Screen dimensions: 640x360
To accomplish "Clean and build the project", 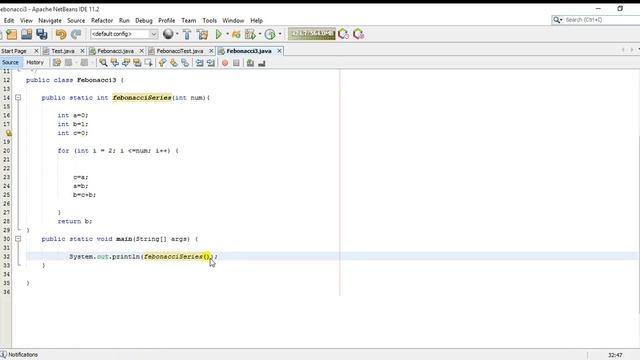I will point(202,34).
